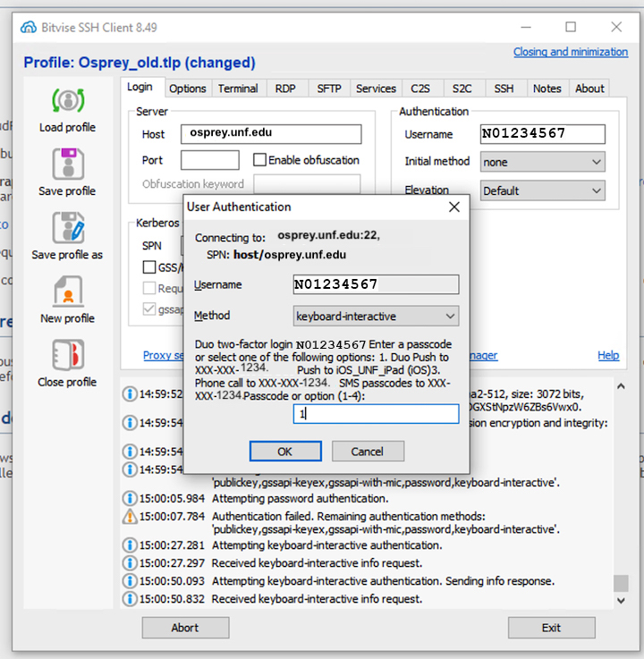Click the 'Attempting password authentication.' log line
The width and height of the screenshot is (644, 659).
pos(301,498)
